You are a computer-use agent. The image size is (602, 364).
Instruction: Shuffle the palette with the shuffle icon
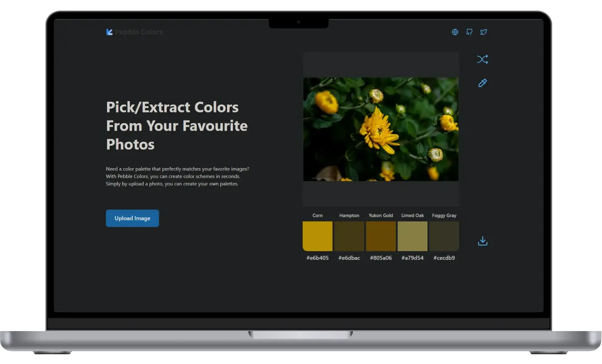coord(482,59)
